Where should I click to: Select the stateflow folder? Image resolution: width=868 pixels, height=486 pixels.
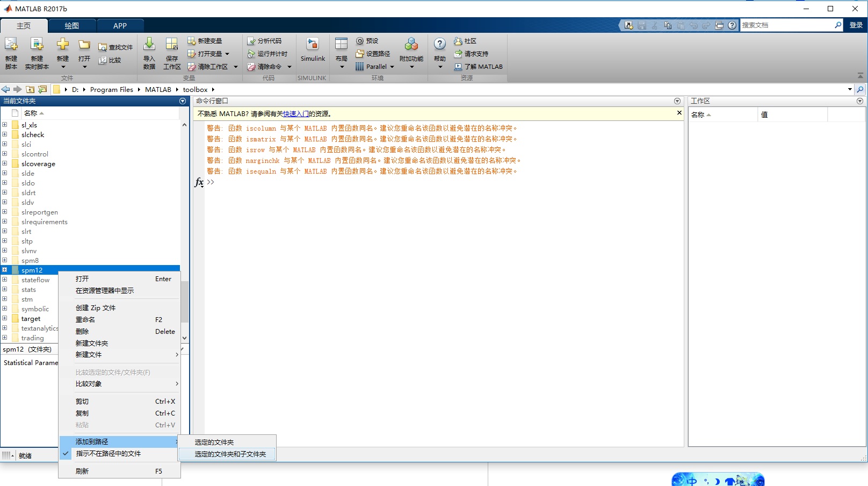click(35, 280)
